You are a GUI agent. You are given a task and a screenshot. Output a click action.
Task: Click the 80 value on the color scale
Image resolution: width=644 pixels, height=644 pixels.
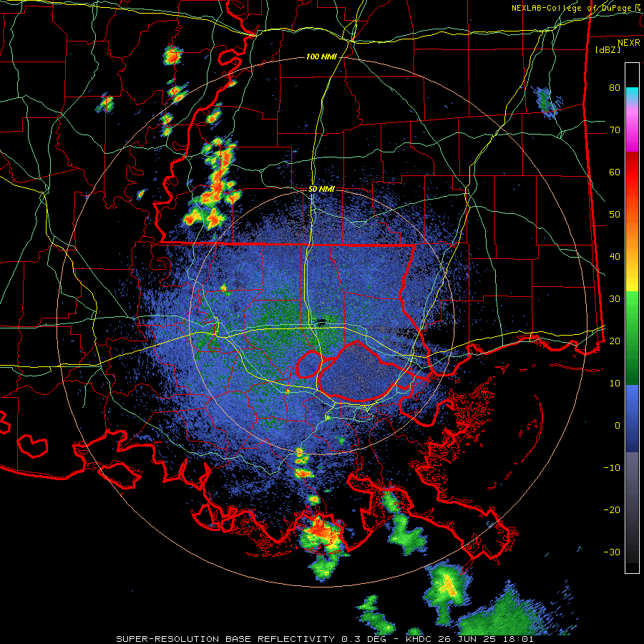tap(615, 88)
